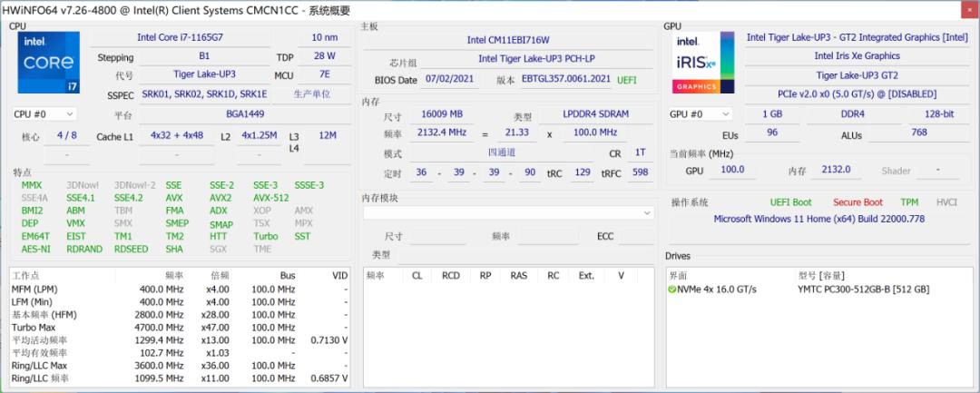Click the Tiger Lake-UP3 GT2 GPU codename
This screenshot has height=393, width=980.
[x=857, y=75]
